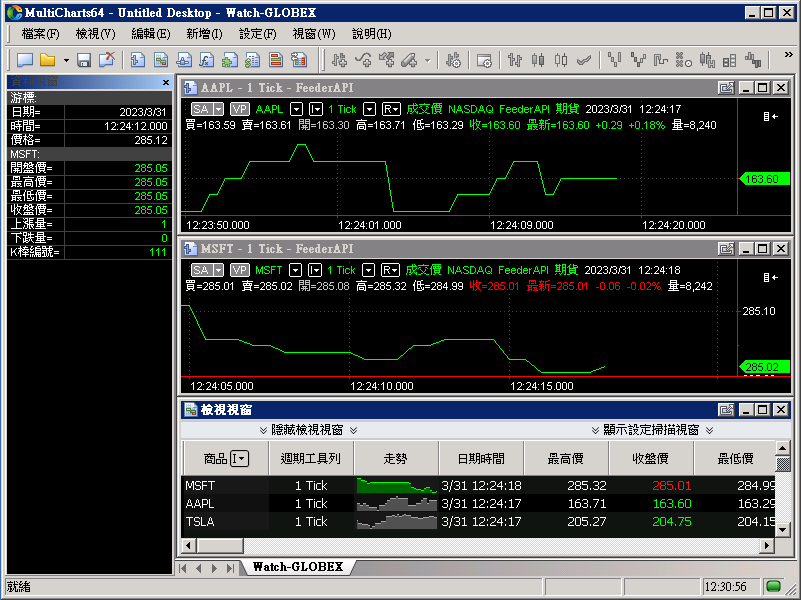Click the last new-window icon with arrows
The image size is (801, 600).
299,60
